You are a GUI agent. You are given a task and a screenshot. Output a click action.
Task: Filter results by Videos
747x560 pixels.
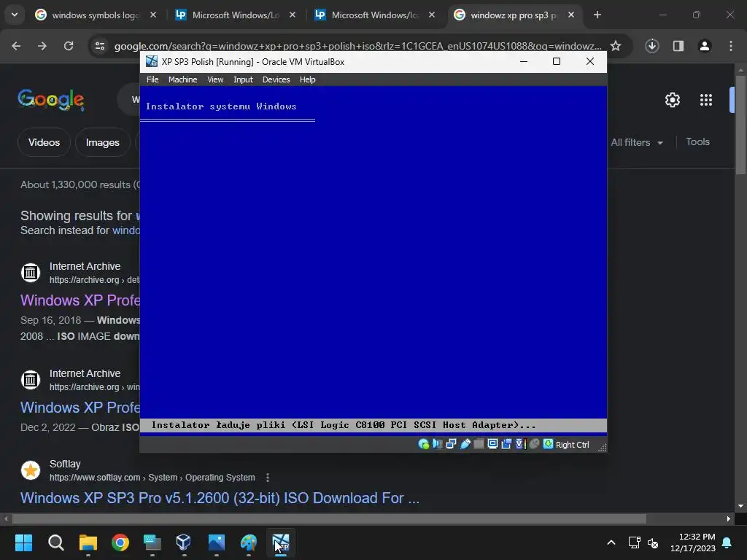click(x=44, y=142)
